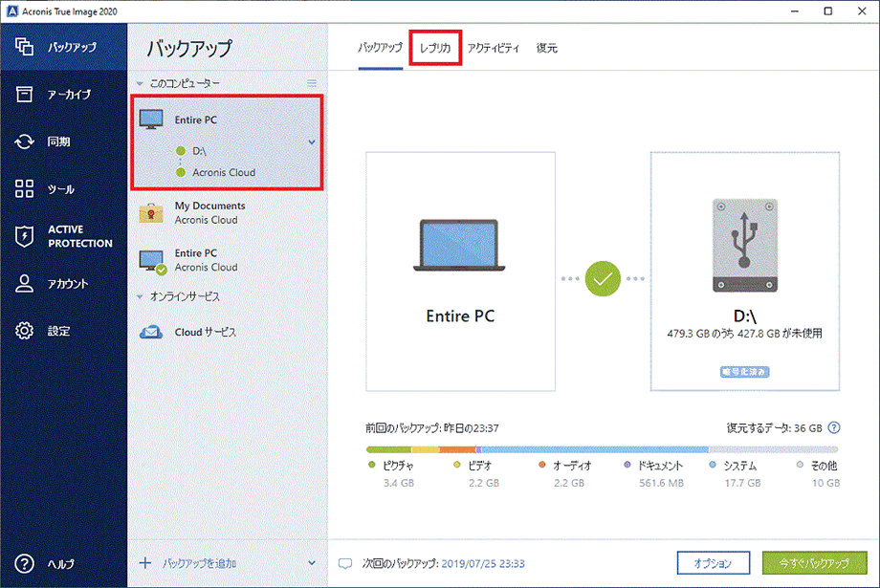Click the ビデオ 2.2 GB legend entry
Viewport: 880px width, 588px height.
(x=476, y=473)
